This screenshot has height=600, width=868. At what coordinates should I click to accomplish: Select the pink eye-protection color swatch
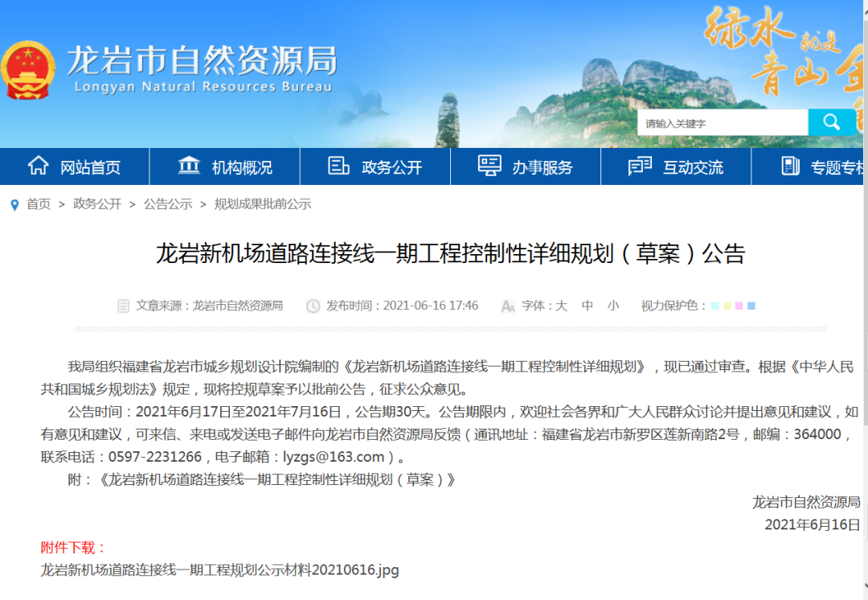coord(739,306)
